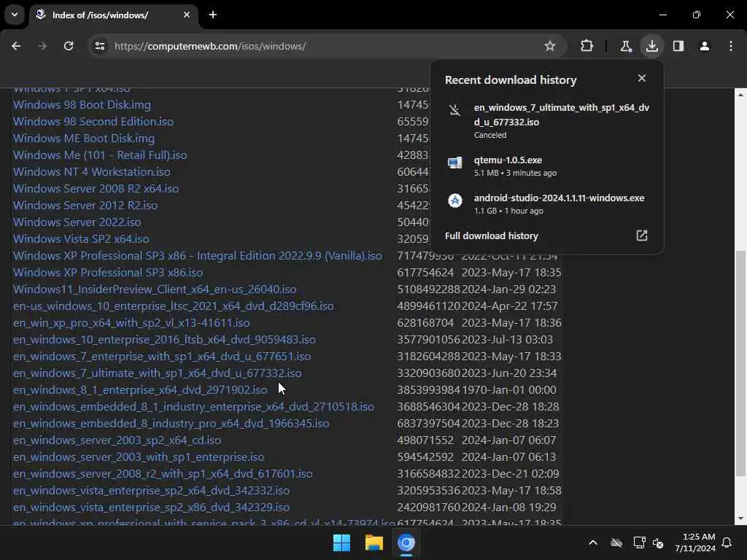Show hidden system tray icons
This screenshot has width=747, height=560.
[593, 542]
